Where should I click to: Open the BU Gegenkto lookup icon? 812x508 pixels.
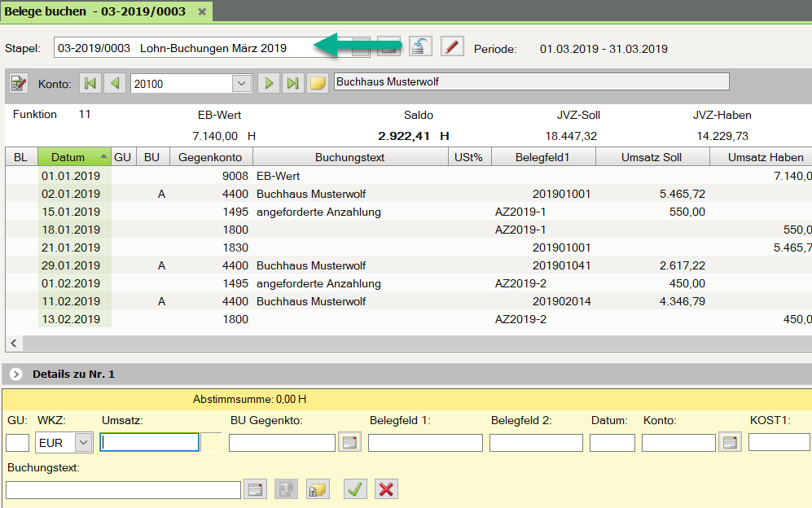[x=349, y=442]
